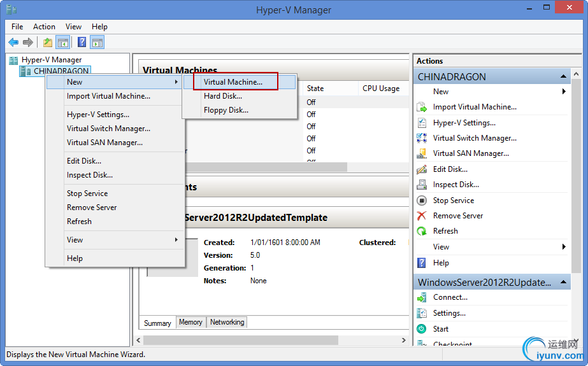The image size is (588, 366).
Task: Select Stop Service in context menu
Action: click(115, 194)
